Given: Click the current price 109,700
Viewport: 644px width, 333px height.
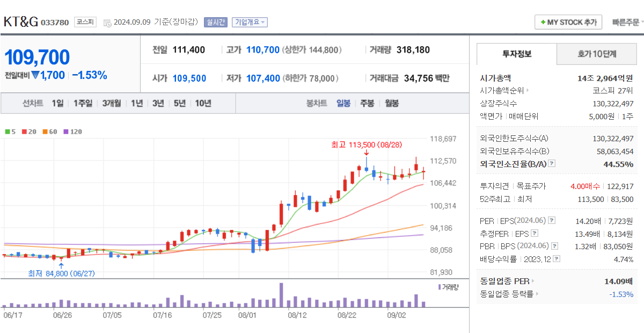Looking at the screenshot, I should coord(37,57).
